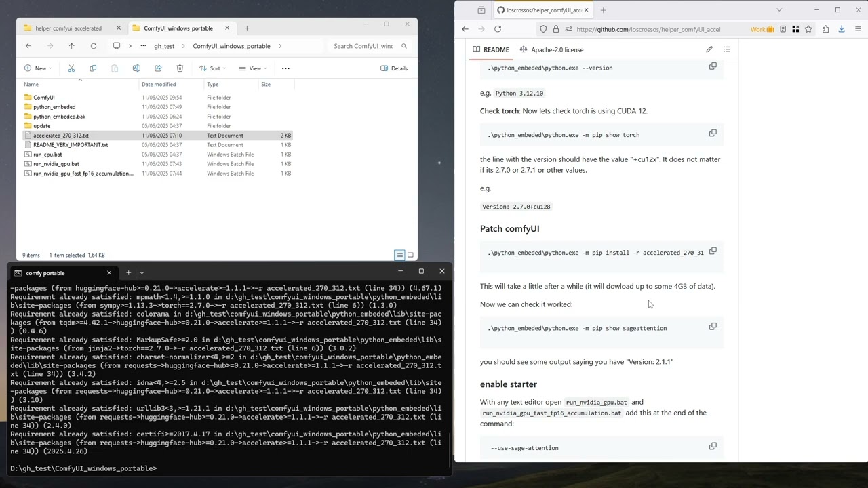The width and height of the screenshot is (868, 488).
Task: Open browser reader view icon
Action: click(783, 29)
